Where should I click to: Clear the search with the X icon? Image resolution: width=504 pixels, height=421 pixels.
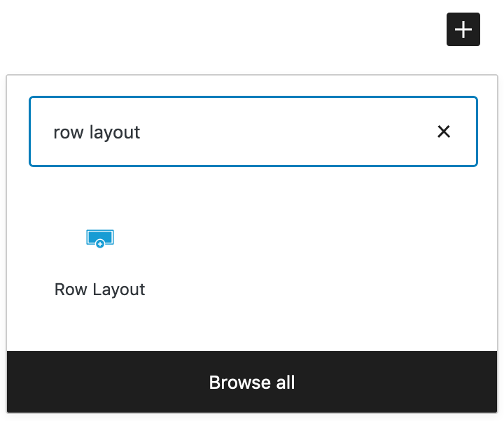444,131
